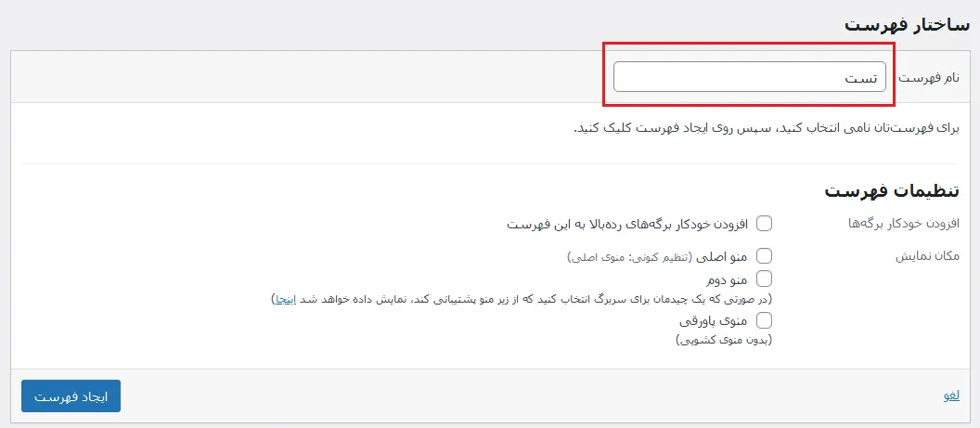
Task: Click the (بدون منوی کشویی) note text
Action: [724, 341]
